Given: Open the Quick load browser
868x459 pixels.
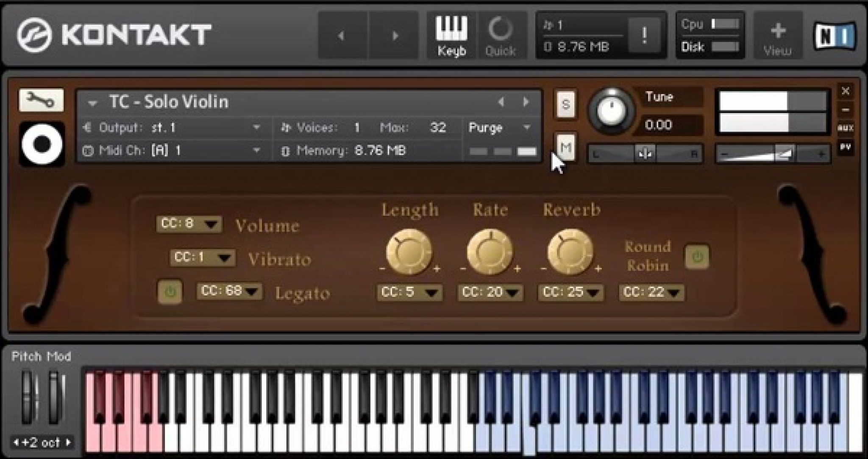Looking at the screenshot, I should (501, 34).
